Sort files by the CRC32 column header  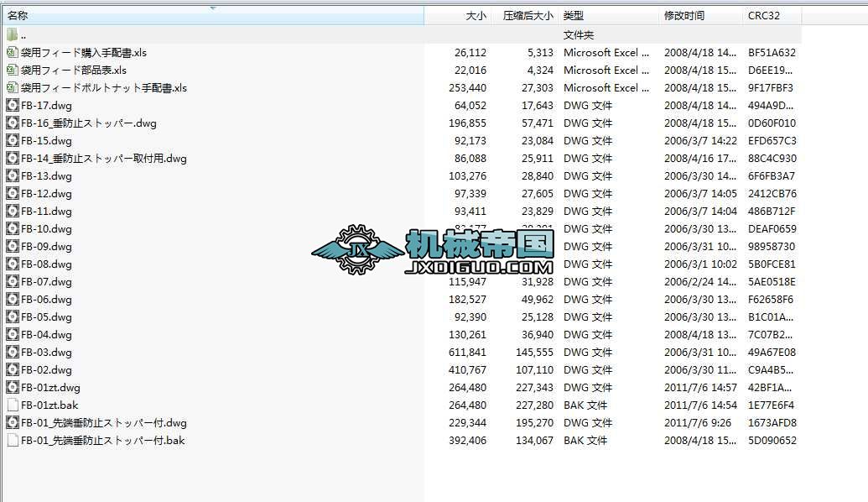click(772, 15)
